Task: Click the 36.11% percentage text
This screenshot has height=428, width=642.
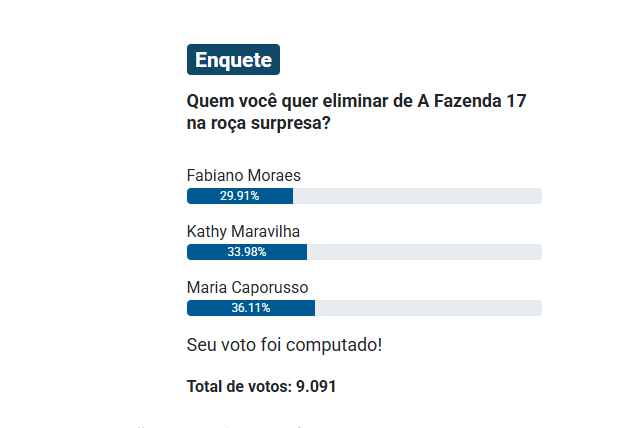Action: click(250, 308)
